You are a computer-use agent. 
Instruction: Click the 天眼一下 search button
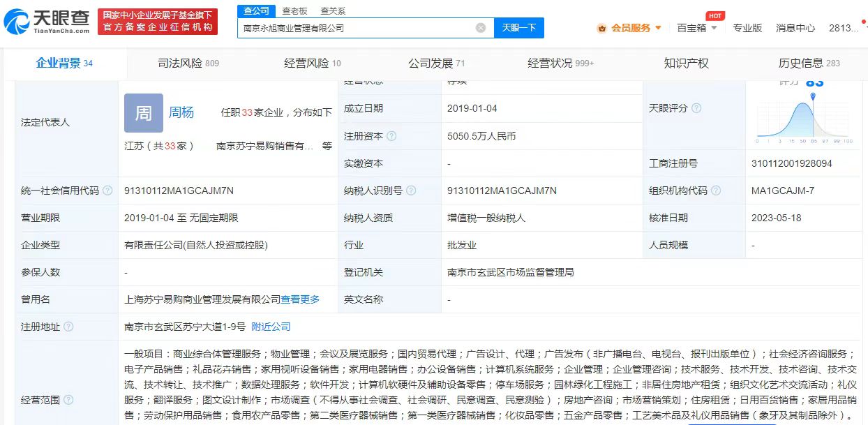(519, 28)
